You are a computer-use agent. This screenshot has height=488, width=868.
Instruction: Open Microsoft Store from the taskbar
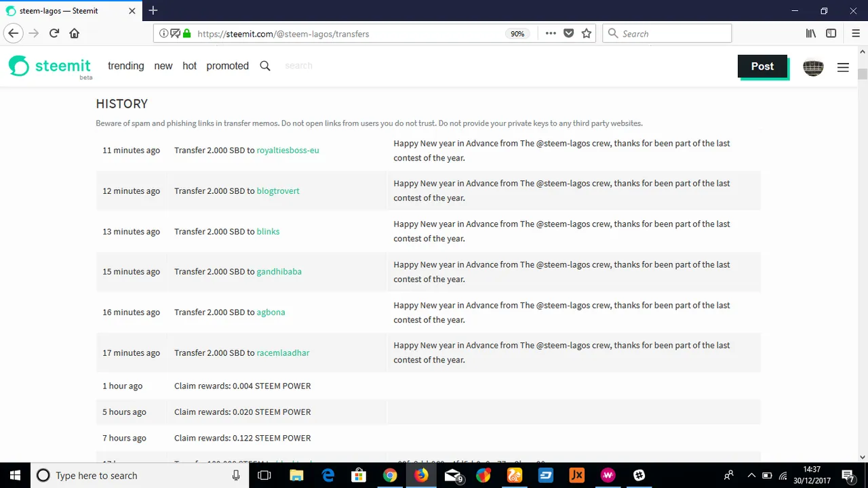(359, 475)
